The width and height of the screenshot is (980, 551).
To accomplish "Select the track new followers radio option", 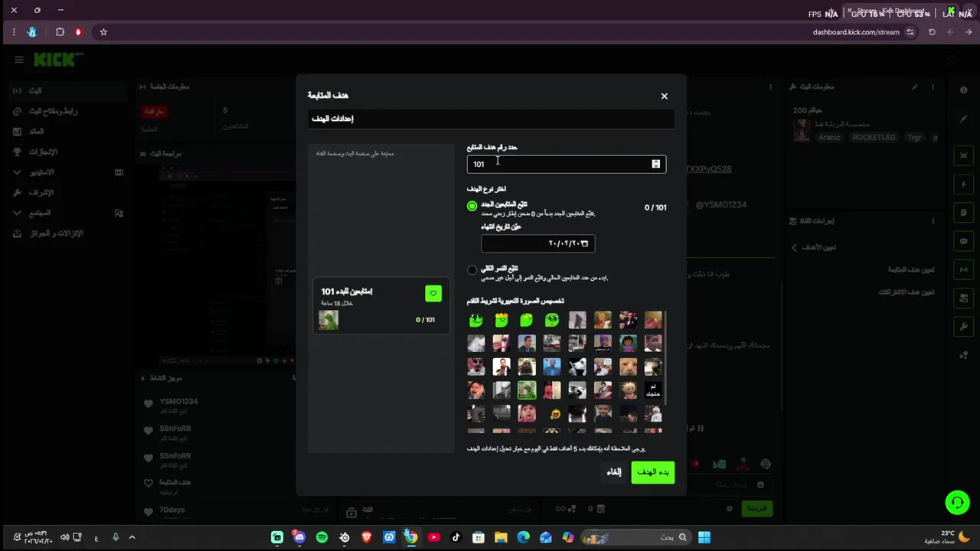I will pos(472,206).
